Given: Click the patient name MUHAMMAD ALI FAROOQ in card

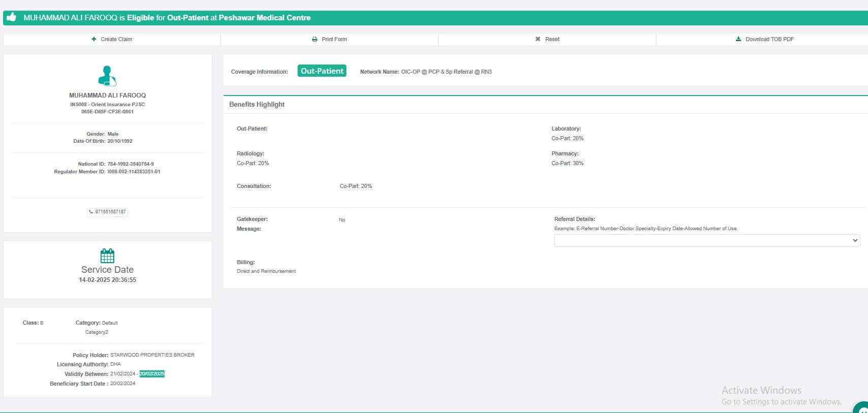Looking at the screenshot, I should pos(108,96).
